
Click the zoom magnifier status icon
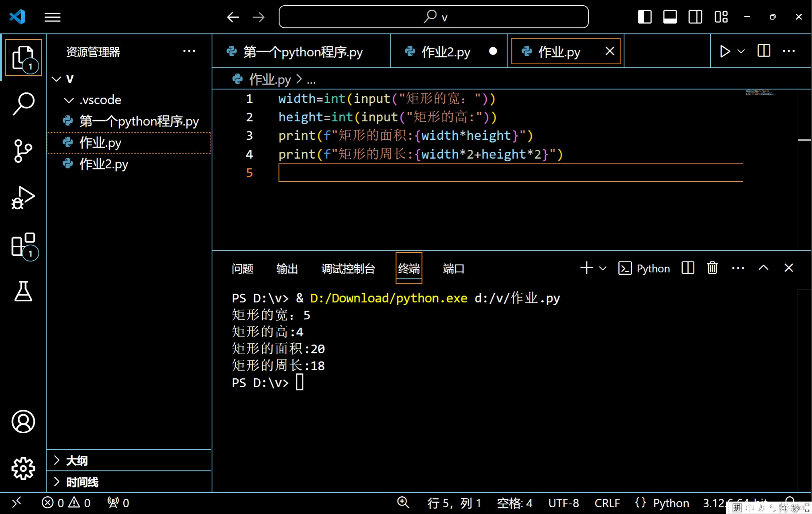tap(403, 502)
